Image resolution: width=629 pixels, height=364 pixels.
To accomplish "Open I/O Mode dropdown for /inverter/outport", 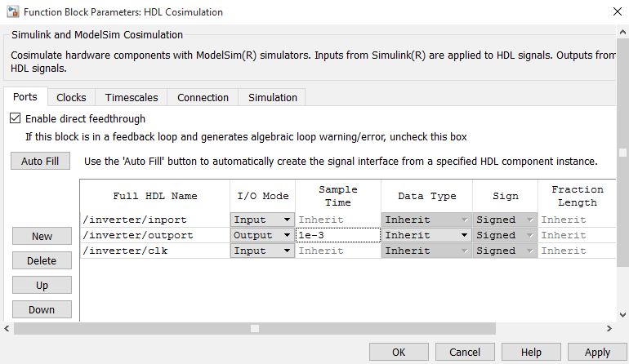I will click(x=262, y=235).
